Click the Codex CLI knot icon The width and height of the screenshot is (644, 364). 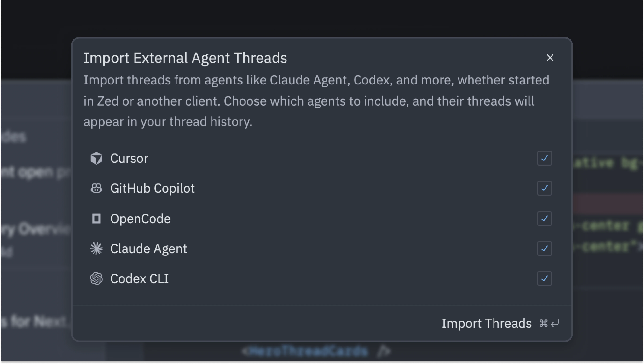(x=96, y=279)
